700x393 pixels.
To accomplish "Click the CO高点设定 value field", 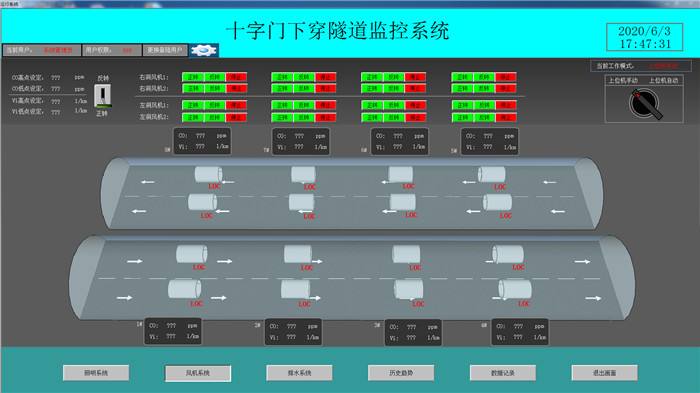I will [56, 78].
